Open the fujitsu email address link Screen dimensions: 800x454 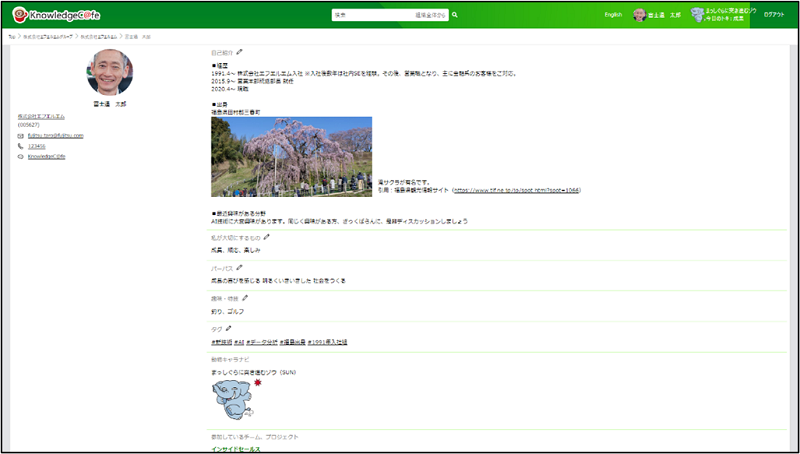pos(55,135)
